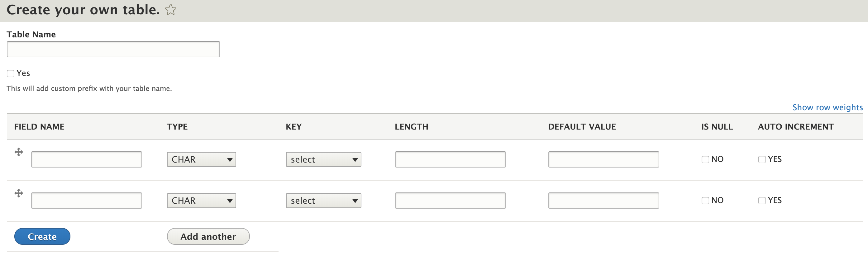Enable the custom prefix Yes checkbox
Screen dimensions: 868x256
11,73
